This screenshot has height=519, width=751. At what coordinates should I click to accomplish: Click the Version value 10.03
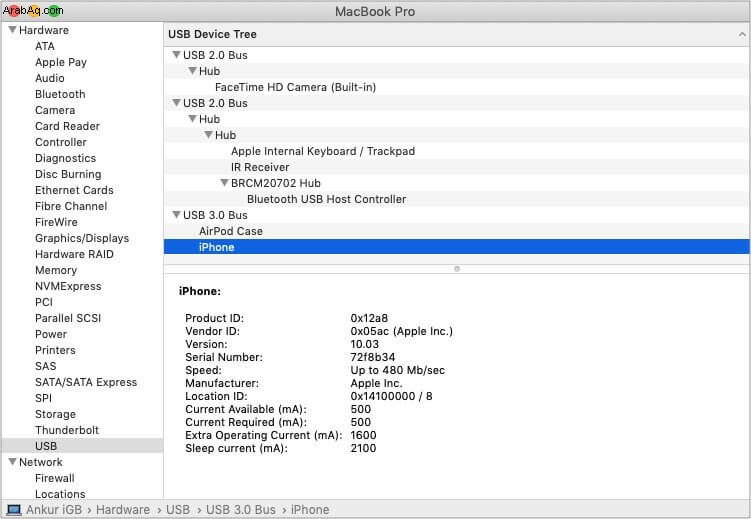point(364,344)
